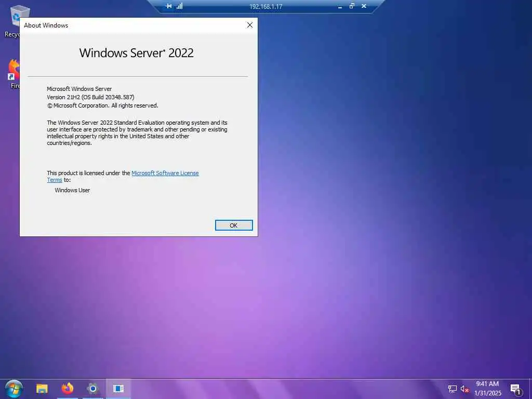Select the Firefox desktop shortcut
Image resolution: width=532 pixels, height=399 pixels.
[13, 74]
